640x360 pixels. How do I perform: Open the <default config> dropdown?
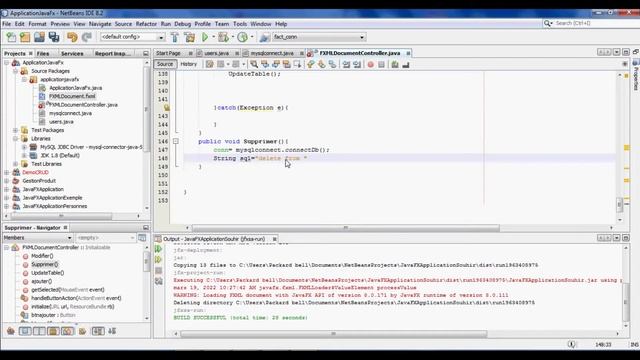[132, 37]
